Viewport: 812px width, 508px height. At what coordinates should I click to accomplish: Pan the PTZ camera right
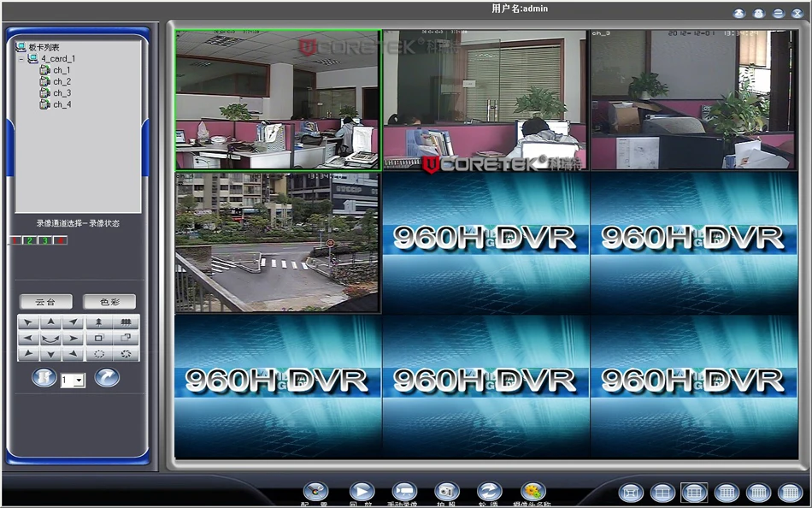pyautogui.click(x=73, y=339)
